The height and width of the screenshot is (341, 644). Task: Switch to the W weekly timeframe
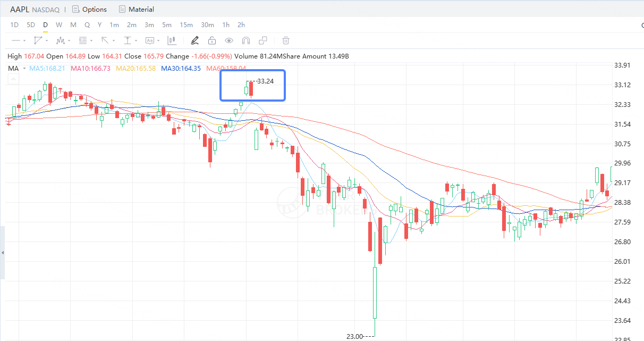tap(59, 25)
